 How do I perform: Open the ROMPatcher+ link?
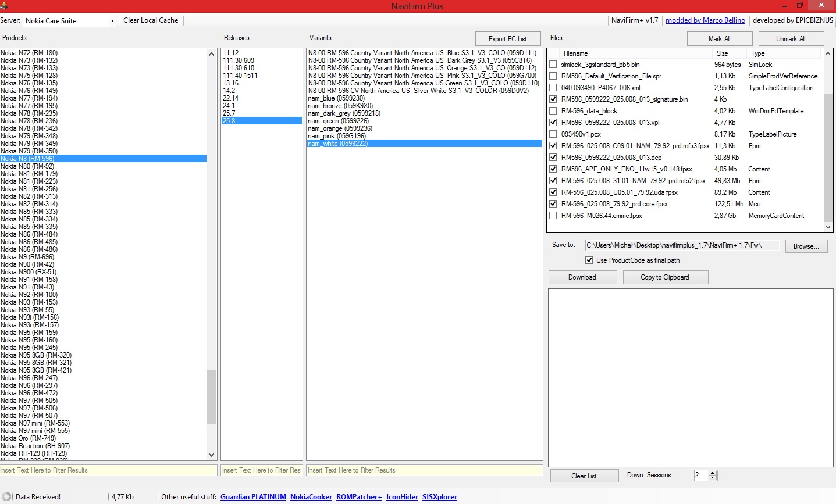point(359,497)
